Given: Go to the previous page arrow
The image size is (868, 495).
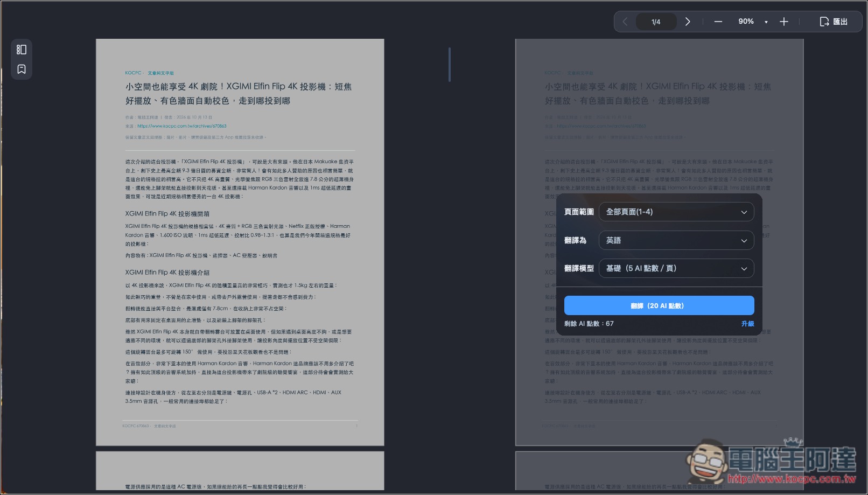Looking at the screenshot, I should point(625,22).
